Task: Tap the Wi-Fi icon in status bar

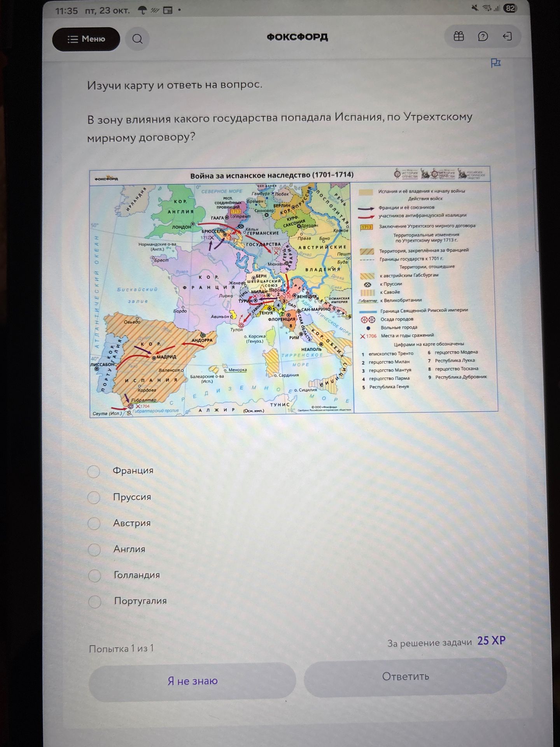Action: pyautogui.click(x=487, y=8)
